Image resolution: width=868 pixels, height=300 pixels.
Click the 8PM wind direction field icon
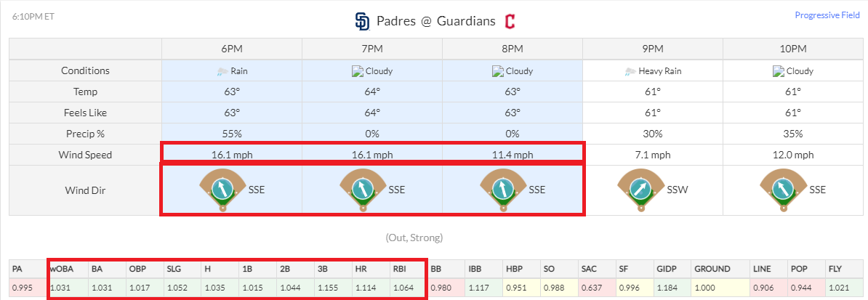click(502, 189)
